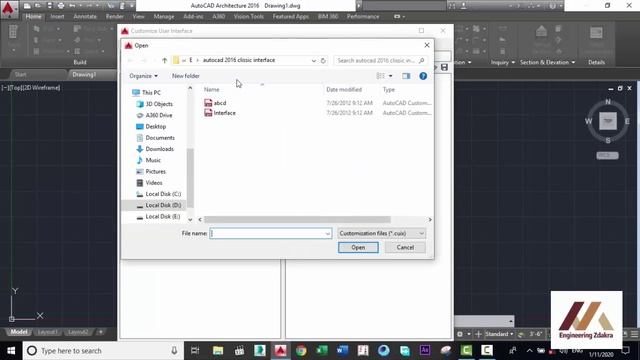Sort files by Type column header
Screen dimensions: 640x360
(389, 89)
